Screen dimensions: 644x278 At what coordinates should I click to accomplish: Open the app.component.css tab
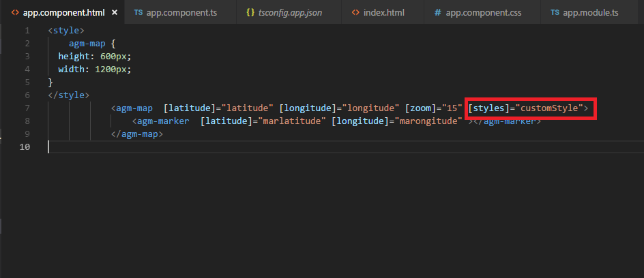482,12
